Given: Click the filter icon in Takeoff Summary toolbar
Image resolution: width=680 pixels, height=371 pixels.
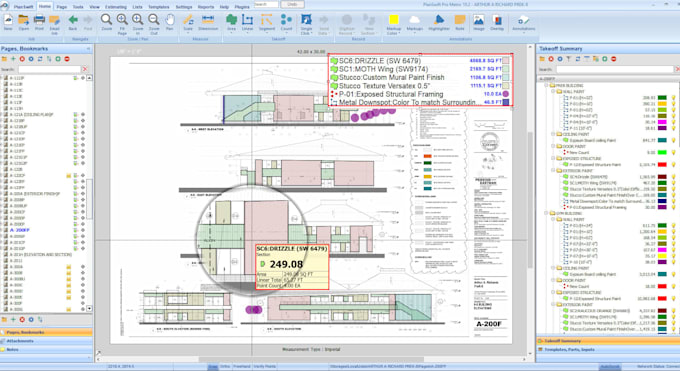Looking at the screenshot, I should (x=569, y=59).
